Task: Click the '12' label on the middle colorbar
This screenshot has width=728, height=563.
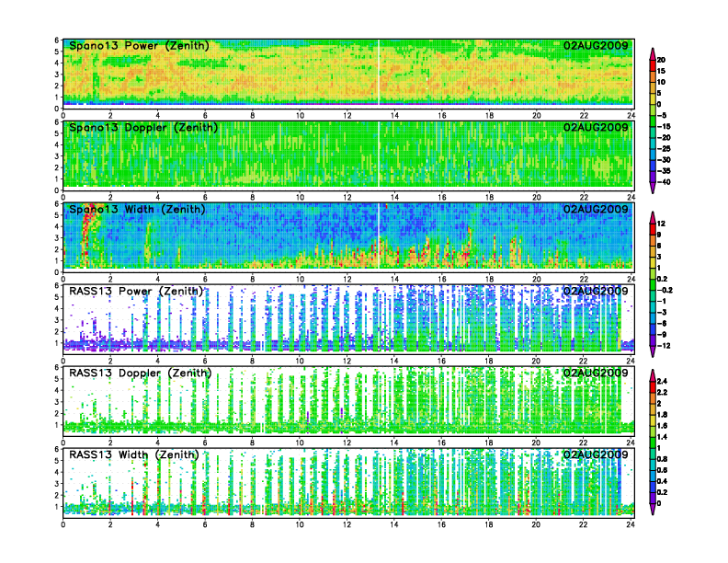Action: (x=661, y=224)
